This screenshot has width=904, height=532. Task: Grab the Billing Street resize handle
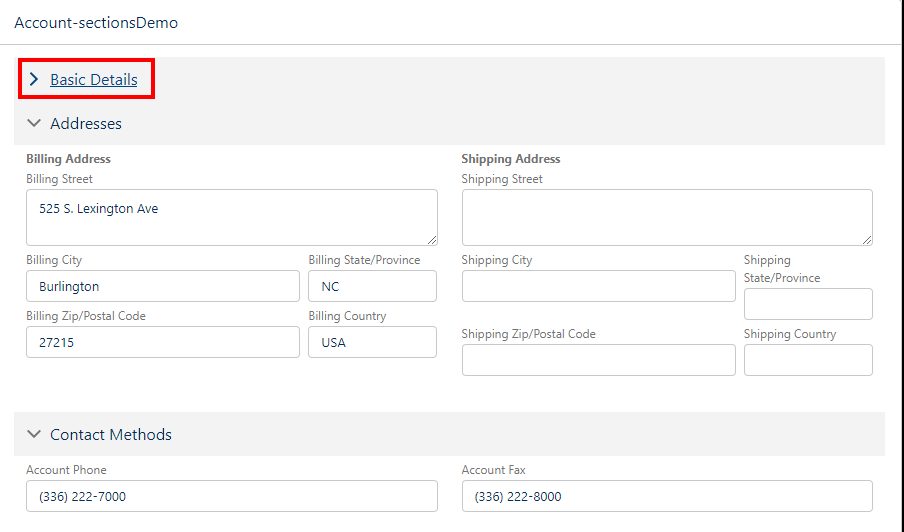point(432,240)
